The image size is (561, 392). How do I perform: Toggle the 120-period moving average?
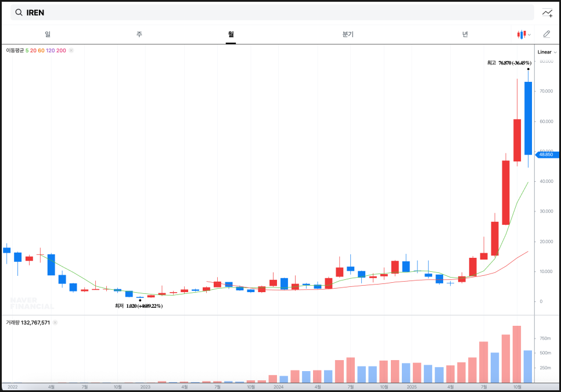tap(51, 51)
